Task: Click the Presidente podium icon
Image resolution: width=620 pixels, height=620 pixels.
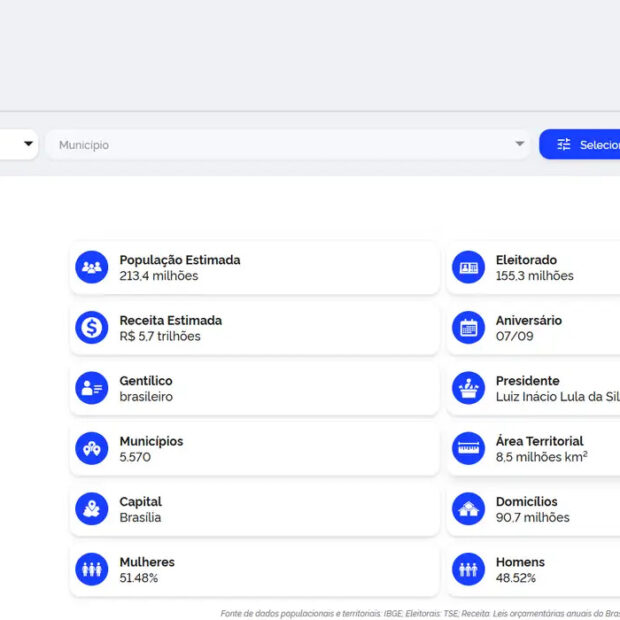Action: 468,388
